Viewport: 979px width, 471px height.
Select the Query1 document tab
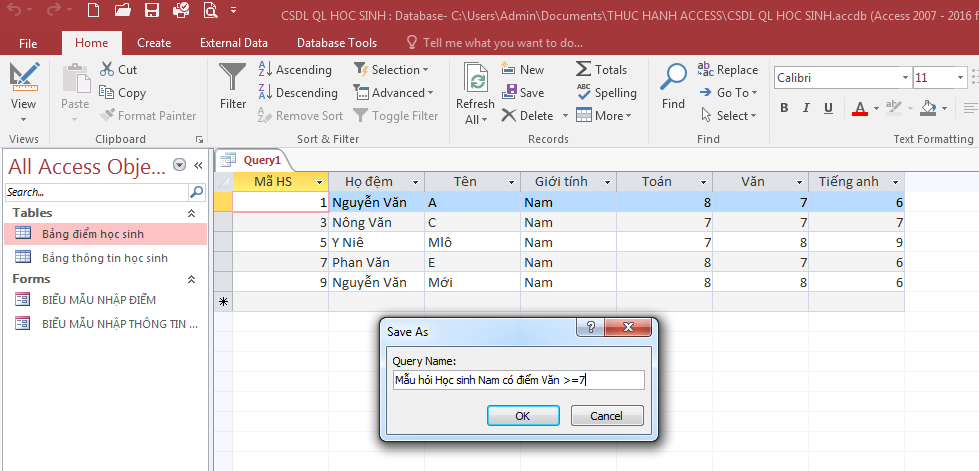pyautogui.click(x=262, y=160)
